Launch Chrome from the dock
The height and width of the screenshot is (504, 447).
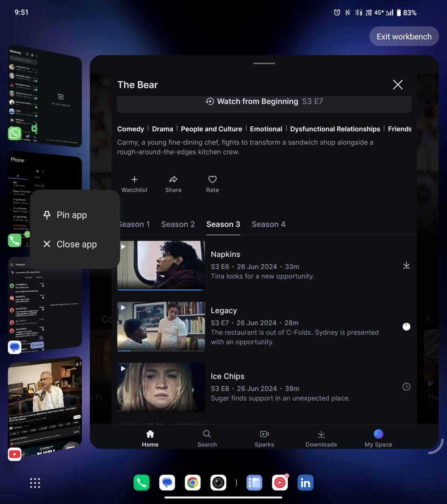pos(193,483)
